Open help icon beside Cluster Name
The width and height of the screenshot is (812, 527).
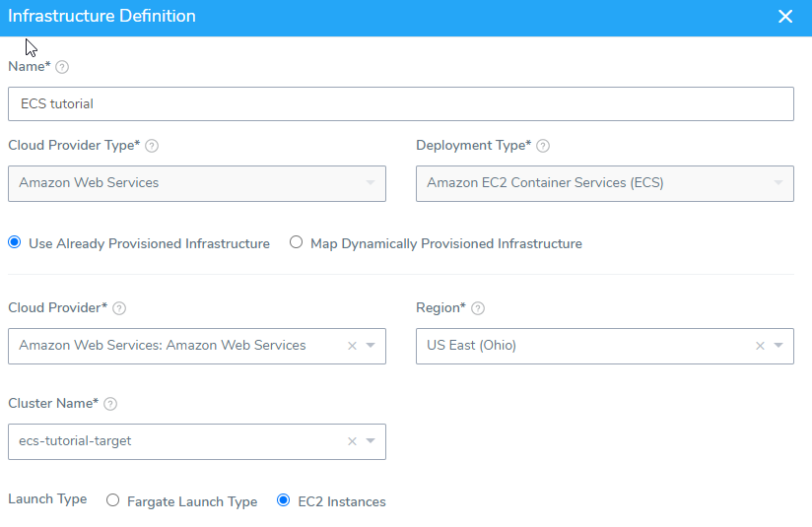[110, 404]
